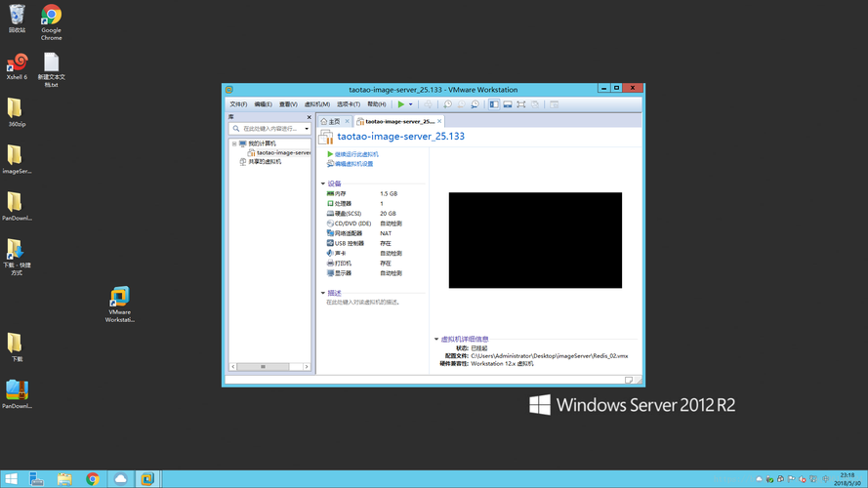Collapse the 虚拟机详细信息 details section
Viewport: 868px width, 488px height.
(436, 340)
